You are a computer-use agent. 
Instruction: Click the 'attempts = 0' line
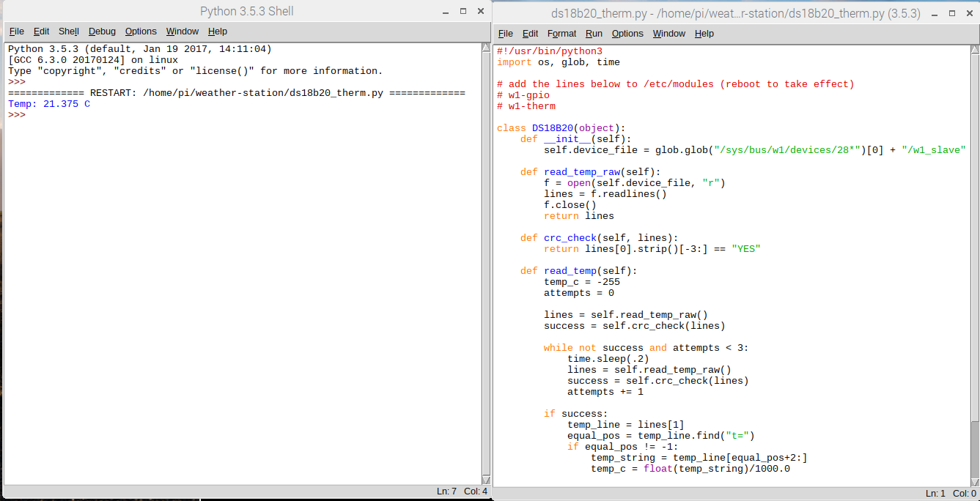pos(579,293)
